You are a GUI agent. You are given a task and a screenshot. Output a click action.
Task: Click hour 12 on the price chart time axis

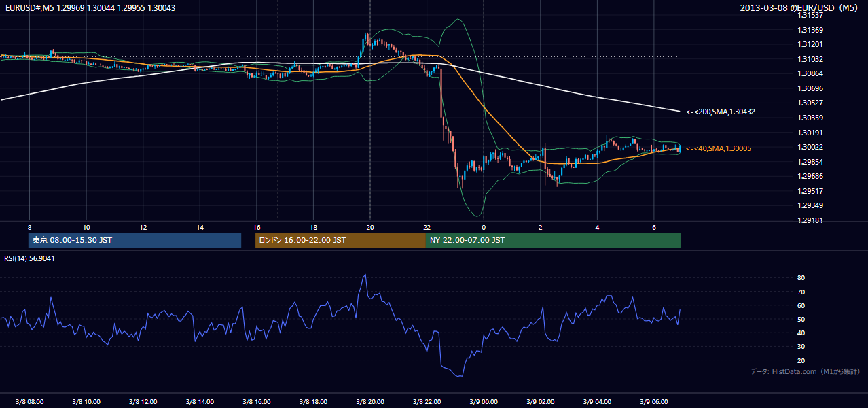(143, 227)
